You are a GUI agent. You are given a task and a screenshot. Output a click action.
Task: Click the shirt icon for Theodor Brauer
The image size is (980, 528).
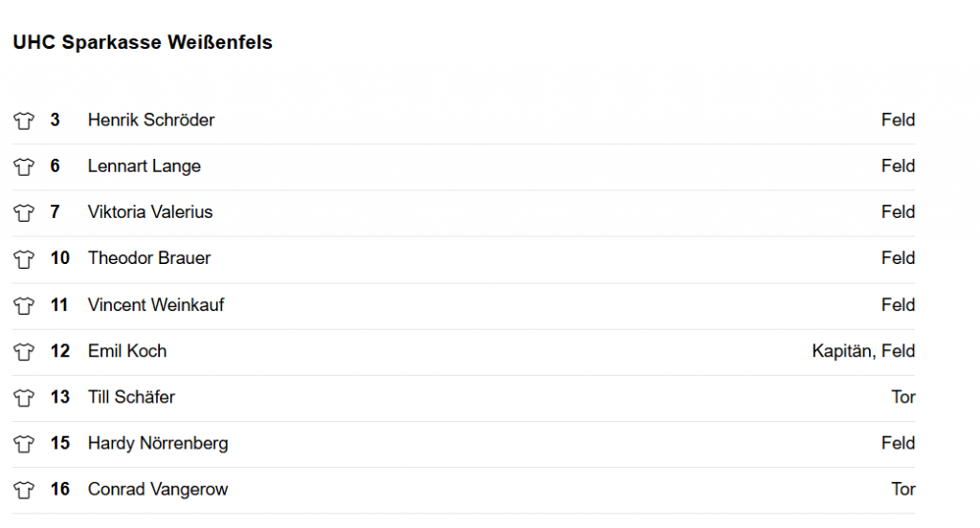pyautogui.click(x=24, y=258)
